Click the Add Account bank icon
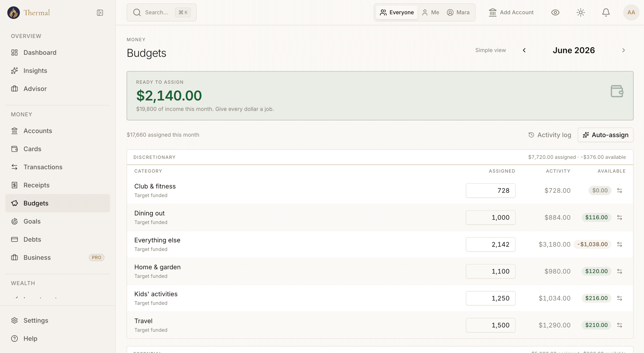Image resolution: width=644 pixels, height=353 pixels. tap(492, 12)
